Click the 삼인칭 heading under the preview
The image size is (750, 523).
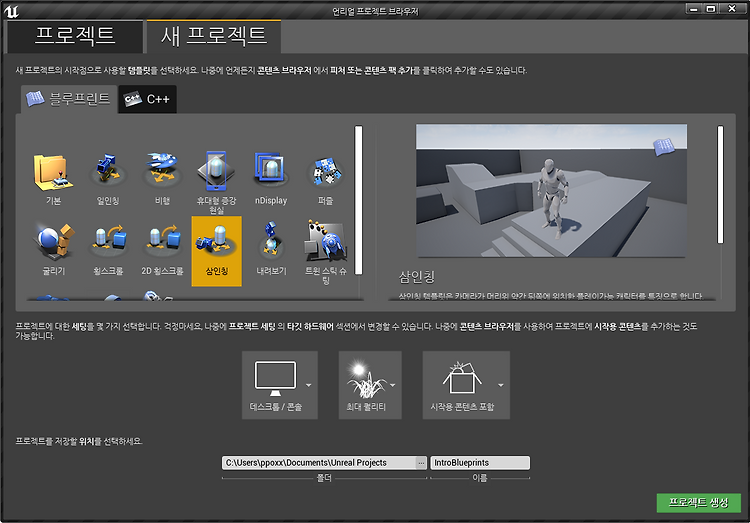pos(417,277)
